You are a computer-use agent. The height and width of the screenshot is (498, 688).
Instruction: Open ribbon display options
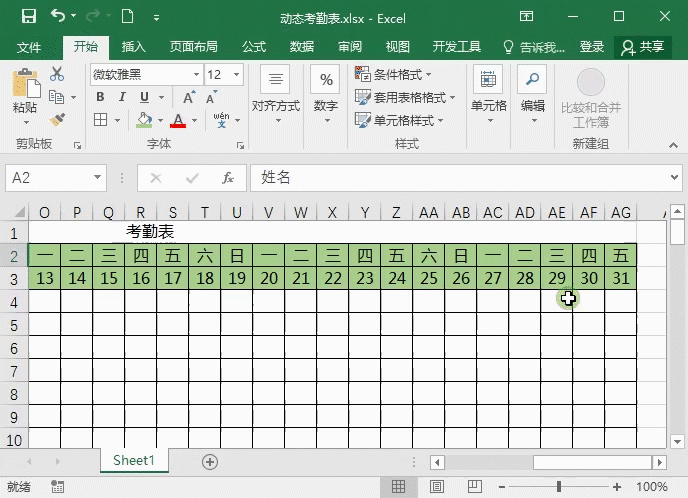coord(526,17)
